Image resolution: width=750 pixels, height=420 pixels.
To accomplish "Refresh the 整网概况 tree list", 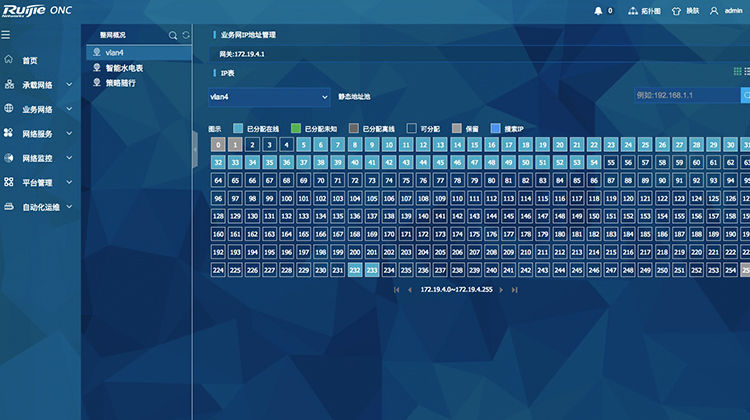I will coord(185,35).
